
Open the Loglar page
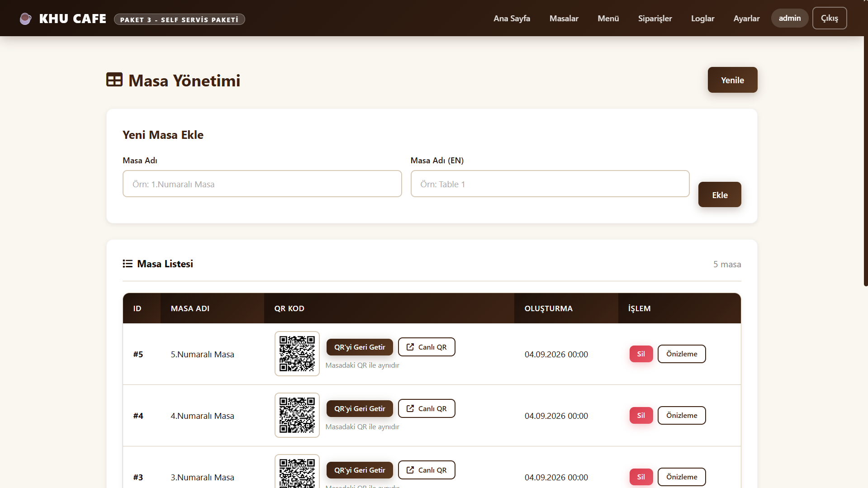coord(702,19)
